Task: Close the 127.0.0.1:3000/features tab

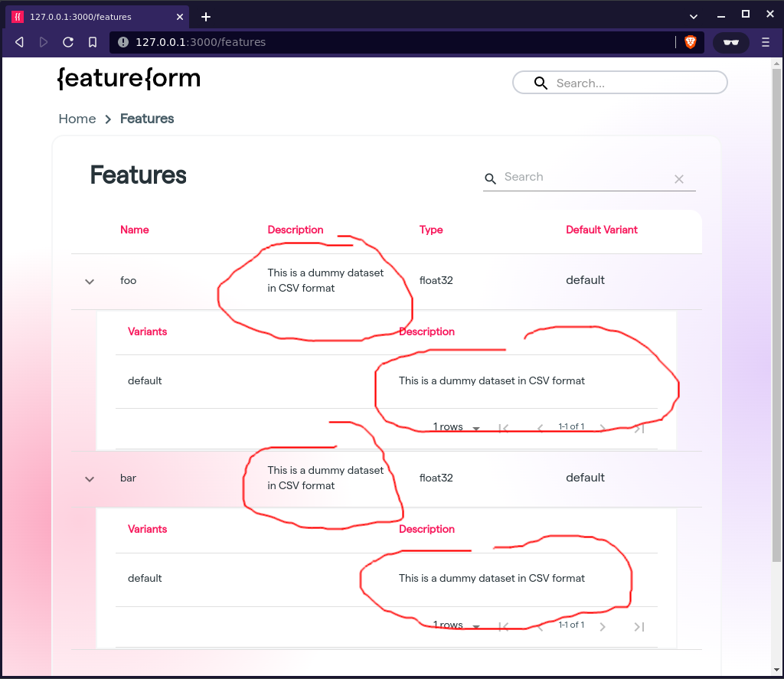Action: 180,17
